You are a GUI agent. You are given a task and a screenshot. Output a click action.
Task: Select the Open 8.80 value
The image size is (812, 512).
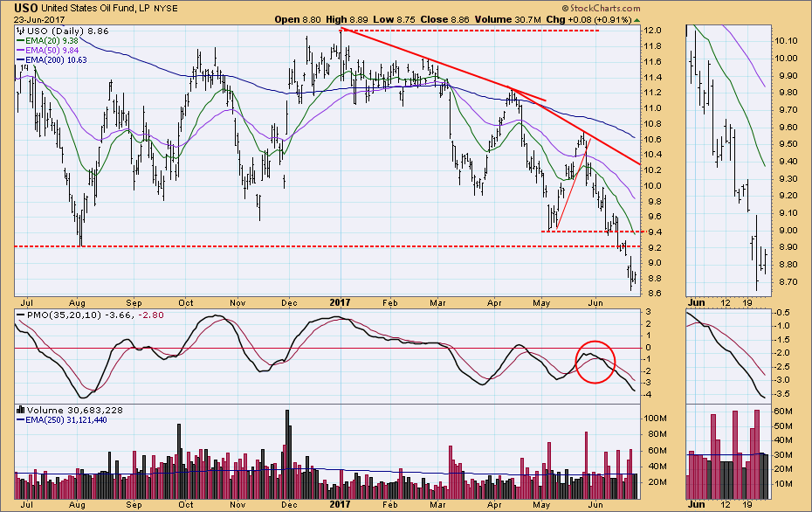[298, 20]
